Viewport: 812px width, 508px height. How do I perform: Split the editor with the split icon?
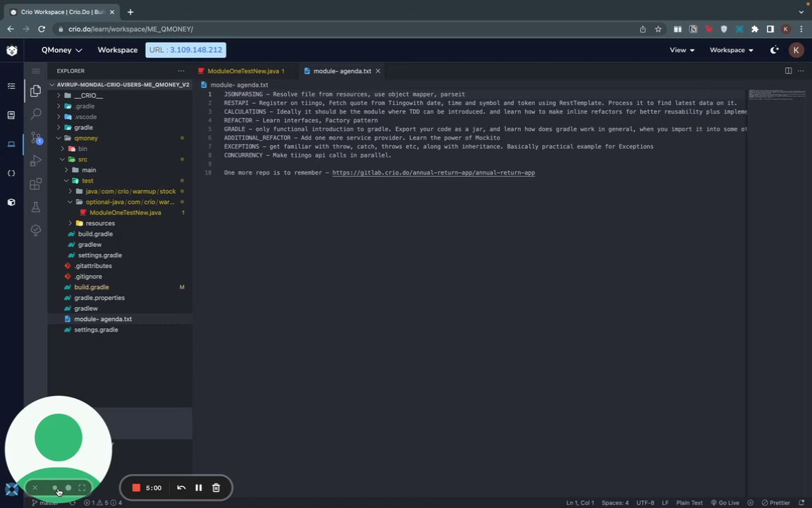(788, 71)
